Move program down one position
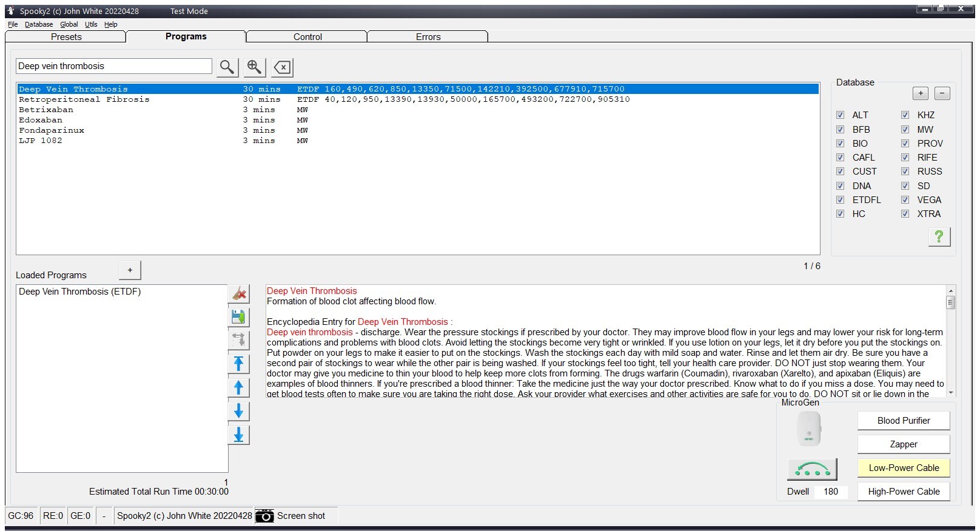Screen dimensions: 980x531 coord(239,411)
